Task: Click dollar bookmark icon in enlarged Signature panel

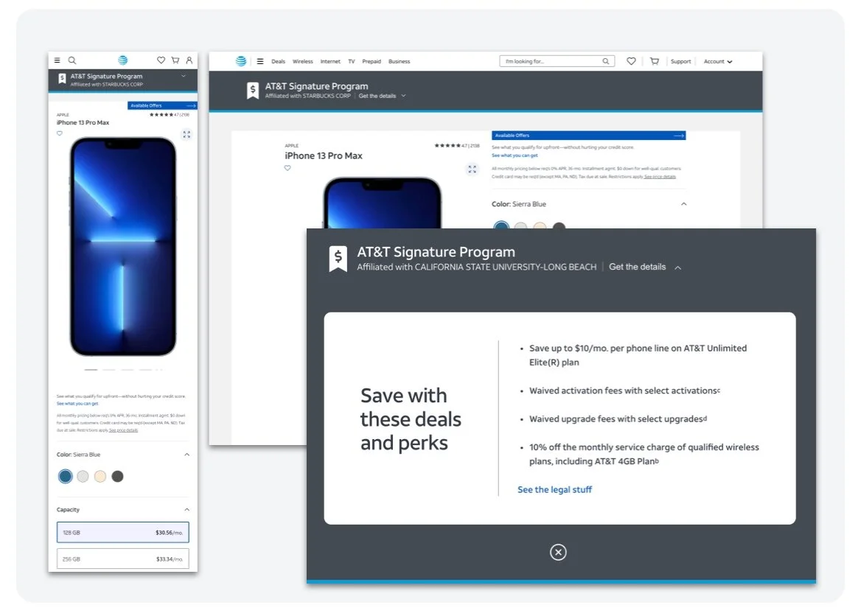Action: pyautogui.click(x=338, y=259)
